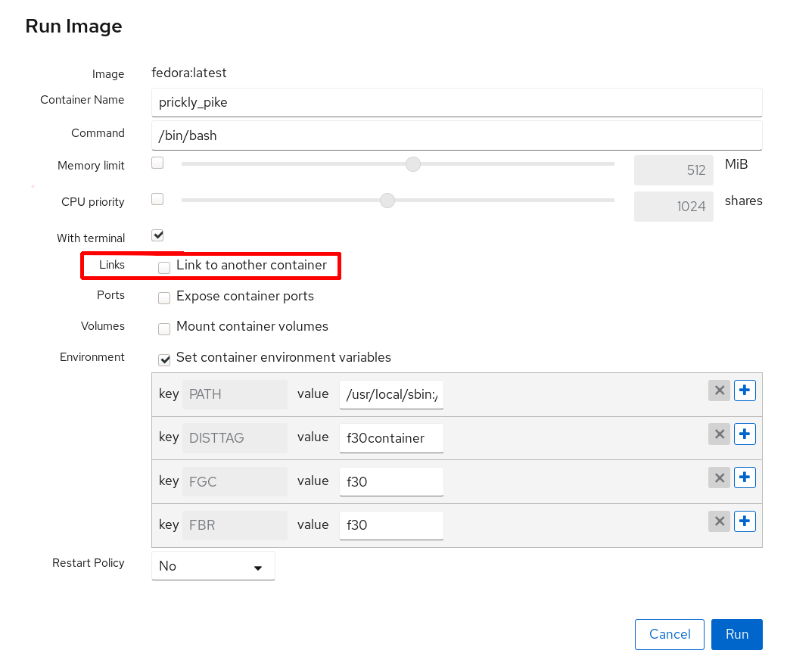Click the Run button

point(736,634)
